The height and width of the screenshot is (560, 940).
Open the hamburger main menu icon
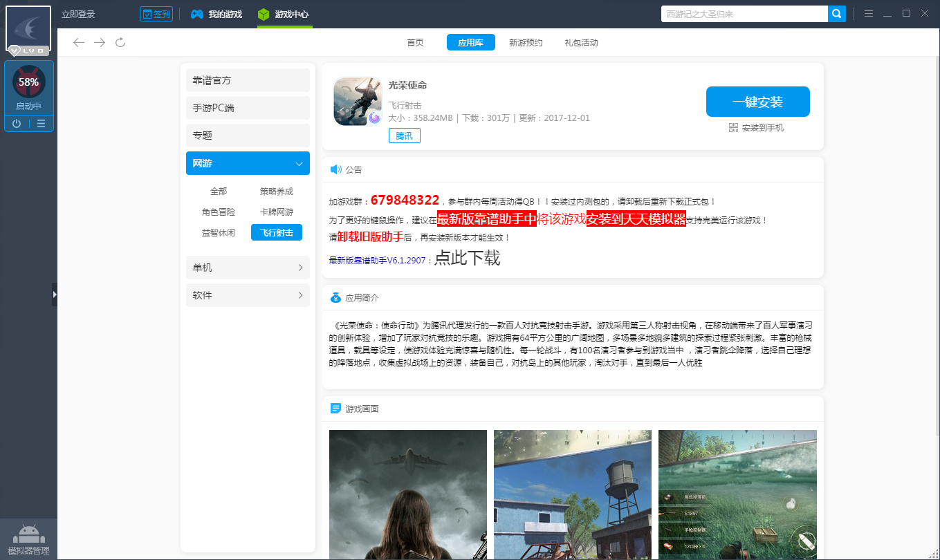pos(869,14)
